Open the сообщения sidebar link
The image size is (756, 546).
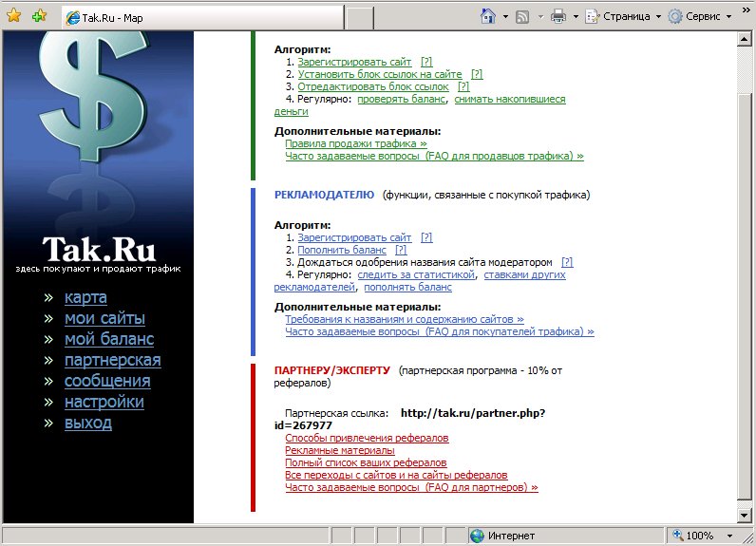coord(107,381)
